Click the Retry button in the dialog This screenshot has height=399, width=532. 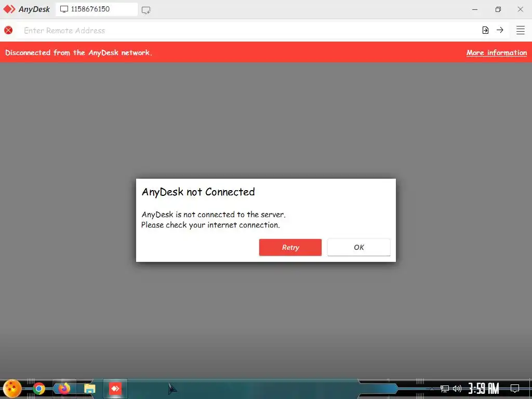(290, 247)
